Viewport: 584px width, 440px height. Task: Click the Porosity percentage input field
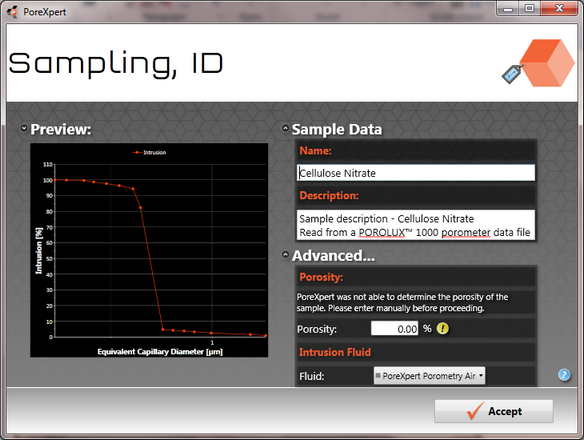coord(394,329)
